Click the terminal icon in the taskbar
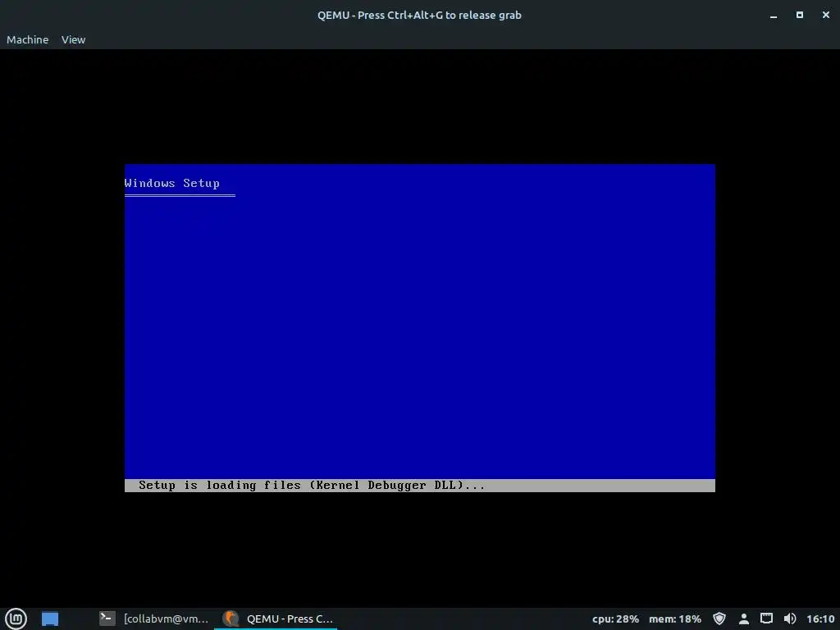 pyautogui.click(x=107, y=619)
